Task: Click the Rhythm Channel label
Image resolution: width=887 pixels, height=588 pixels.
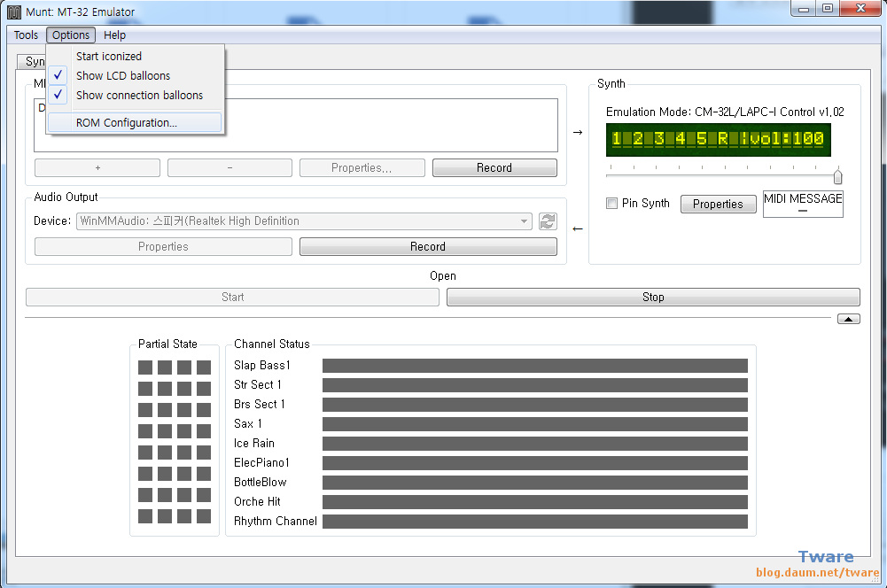Action: click(x=276, y=522)
